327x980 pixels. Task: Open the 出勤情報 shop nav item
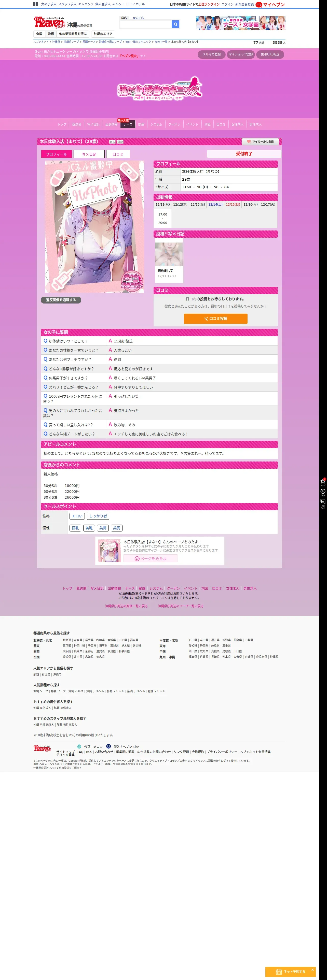click(x=111, y=124)
